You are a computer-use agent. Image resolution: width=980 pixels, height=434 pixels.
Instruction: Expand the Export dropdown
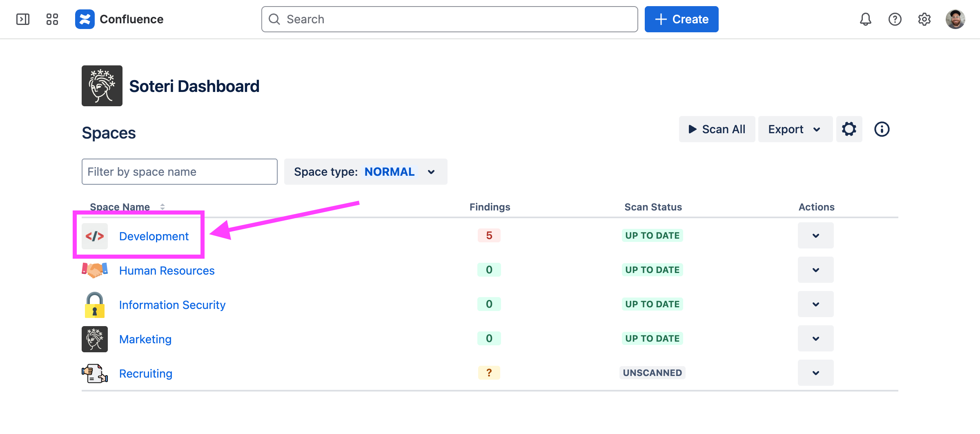(795, 129)
